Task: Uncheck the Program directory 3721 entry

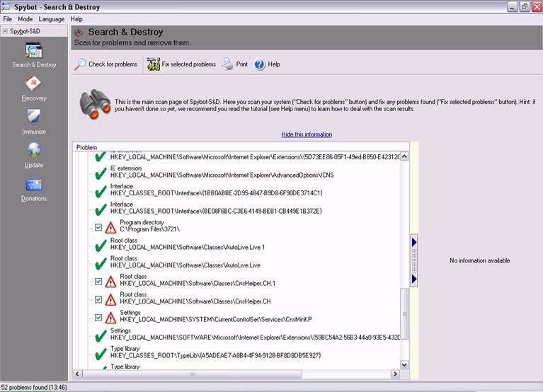Action: [98, 227]
